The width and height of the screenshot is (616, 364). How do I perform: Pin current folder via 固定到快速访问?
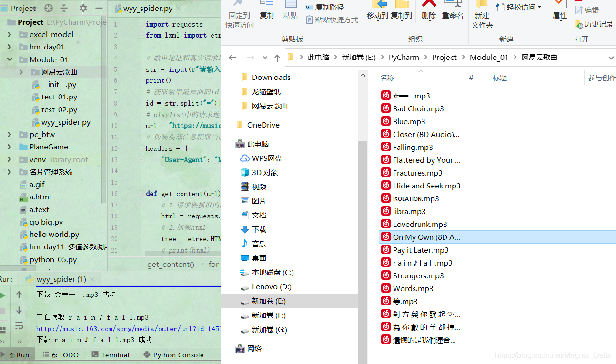point(240,14)
